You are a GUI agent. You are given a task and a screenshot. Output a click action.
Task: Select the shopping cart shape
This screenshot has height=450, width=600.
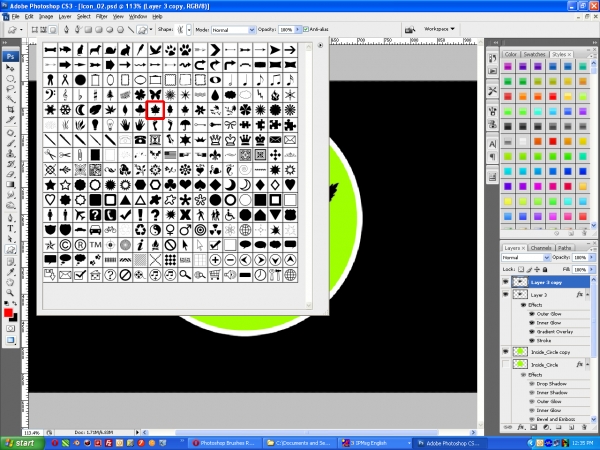click(215, 275)
